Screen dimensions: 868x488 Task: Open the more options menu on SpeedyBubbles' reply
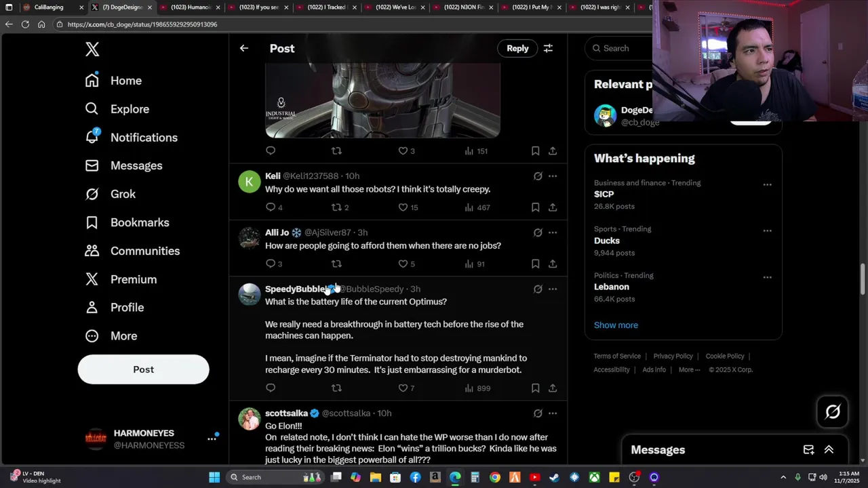coord(553,289)
